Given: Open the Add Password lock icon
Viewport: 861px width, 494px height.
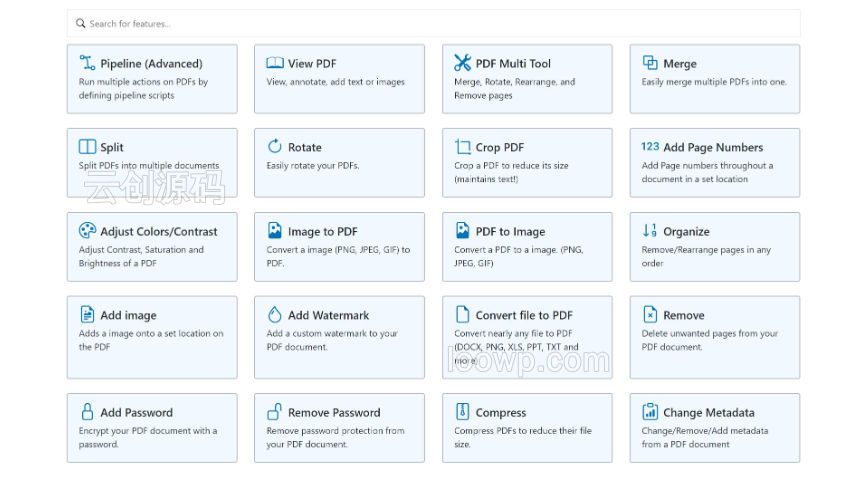Looking at the screenshot, I should click(x=87, y=412).
